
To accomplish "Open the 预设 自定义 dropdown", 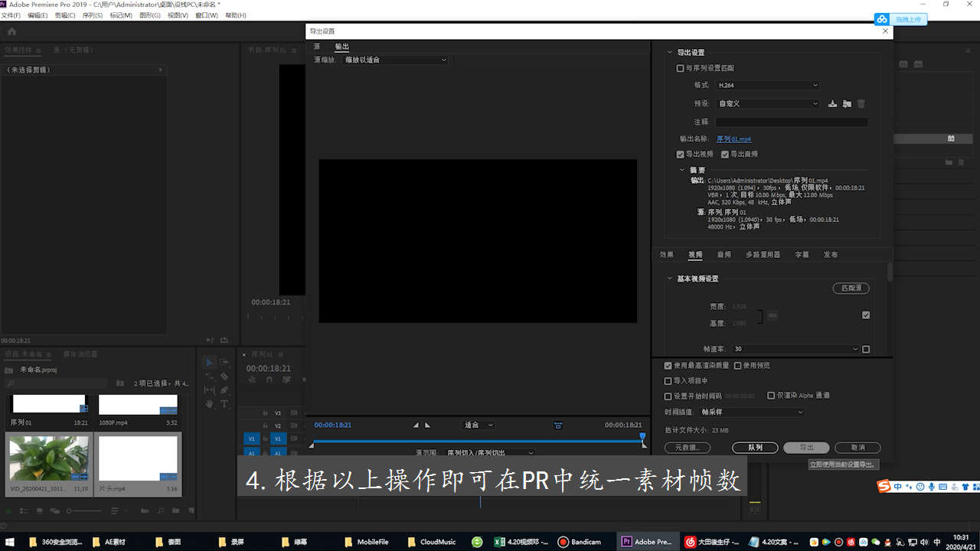I will tap(767, 103).
